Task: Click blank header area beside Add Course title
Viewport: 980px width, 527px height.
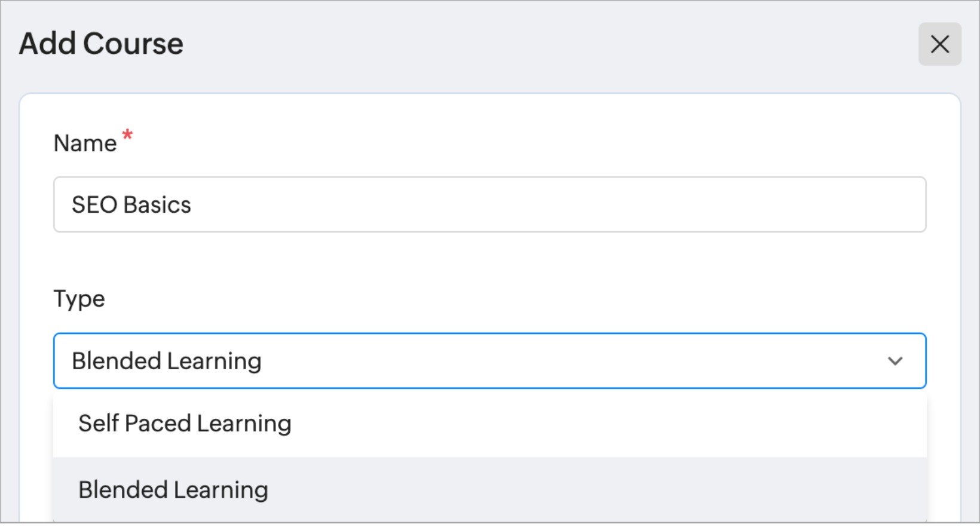Action: point(538,44)
